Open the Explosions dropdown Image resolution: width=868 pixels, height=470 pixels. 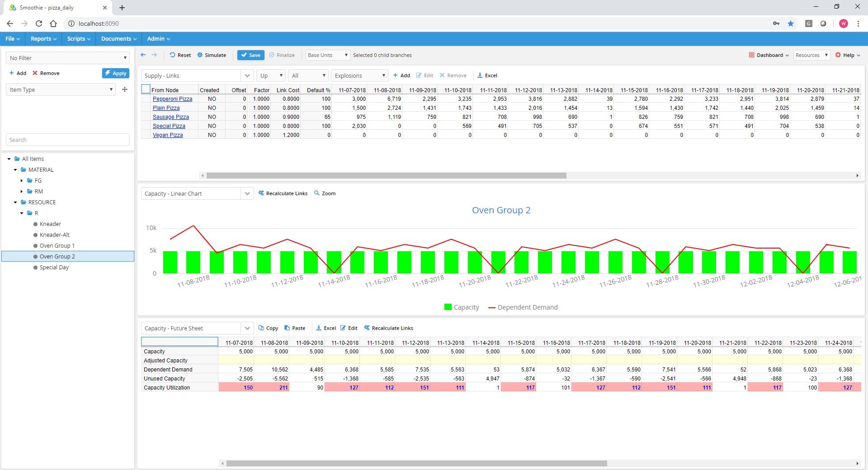pyautogui.click(x=359, y=75)
